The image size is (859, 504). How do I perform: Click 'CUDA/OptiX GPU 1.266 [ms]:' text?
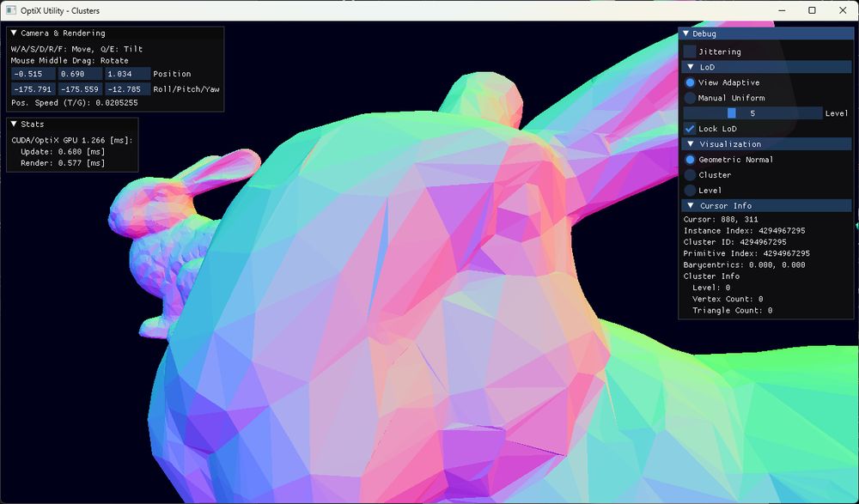point(72,140)
